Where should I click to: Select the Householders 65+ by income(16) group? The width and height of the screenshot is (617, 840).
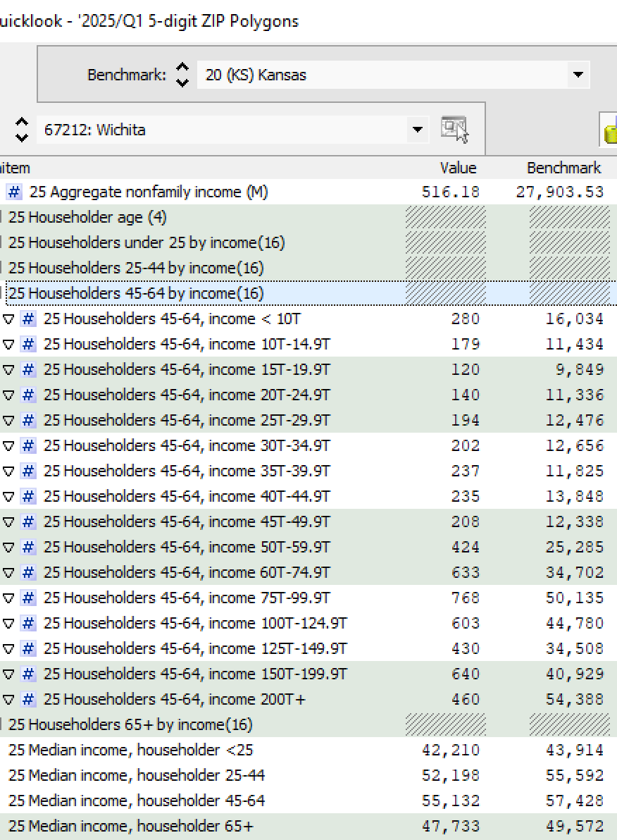pyautogui.click(x=130, y=724)
